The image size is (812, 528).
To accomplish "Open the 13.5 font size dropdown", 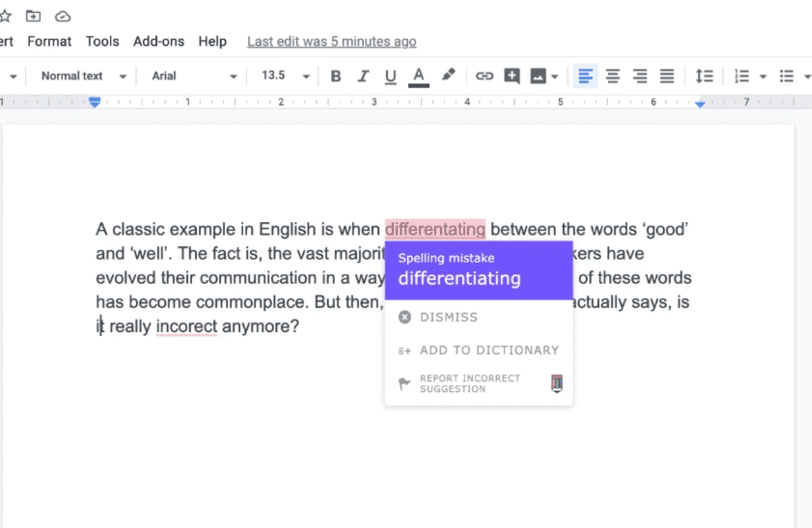I will 285,76.
